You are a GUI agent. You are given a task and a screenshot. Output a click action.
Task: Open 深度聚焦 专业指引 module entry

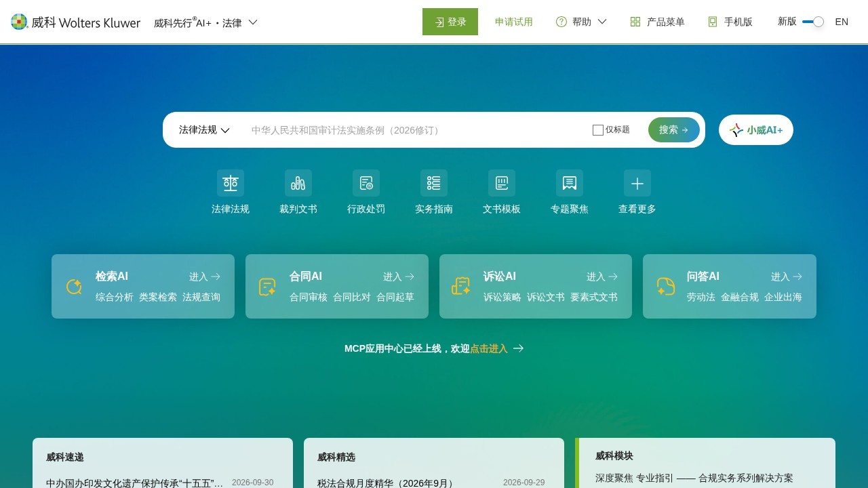(x=694, y=478)
